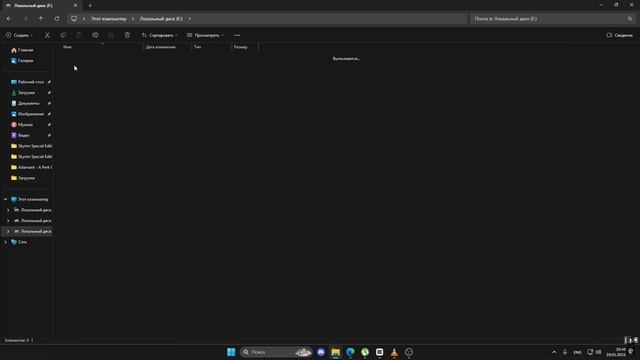Go up one folder level arrow
This screenshot has width=640, height=360.
(x=41, y=19)
